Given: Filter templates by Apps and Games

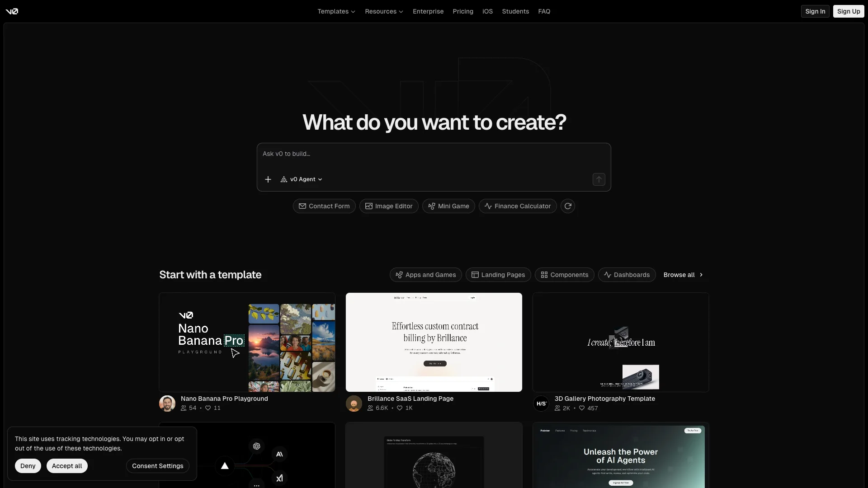Looking at the screenshot, I should point(426,275).
